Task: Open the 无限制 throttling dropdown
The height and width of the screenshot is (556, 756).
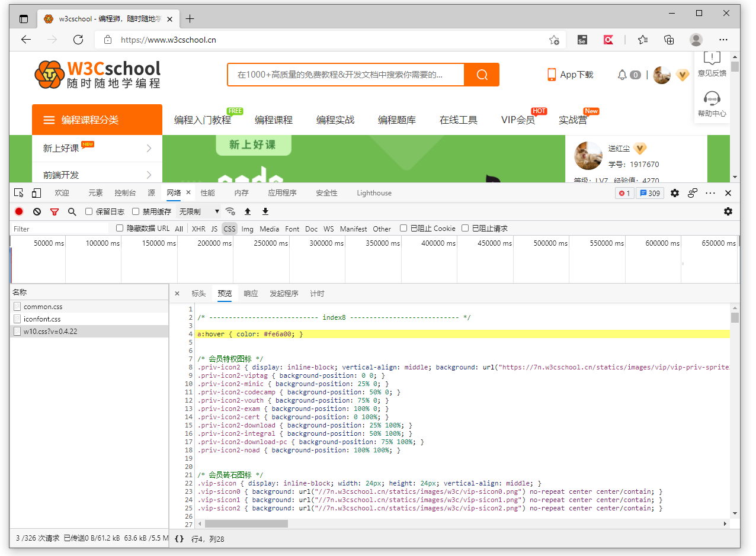Action: pos(198,211)
